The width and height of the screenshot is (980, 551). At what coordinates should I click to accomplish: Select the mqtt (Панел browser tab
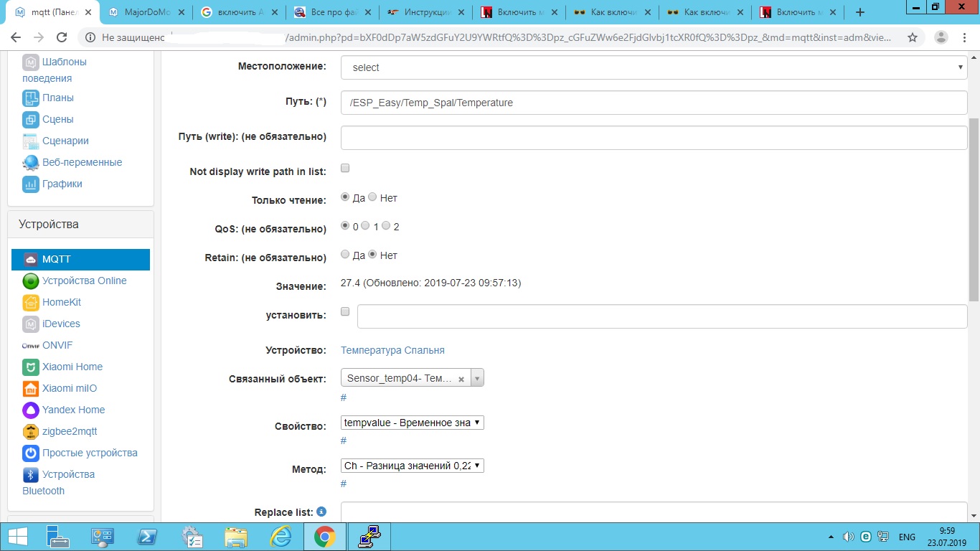52,12
